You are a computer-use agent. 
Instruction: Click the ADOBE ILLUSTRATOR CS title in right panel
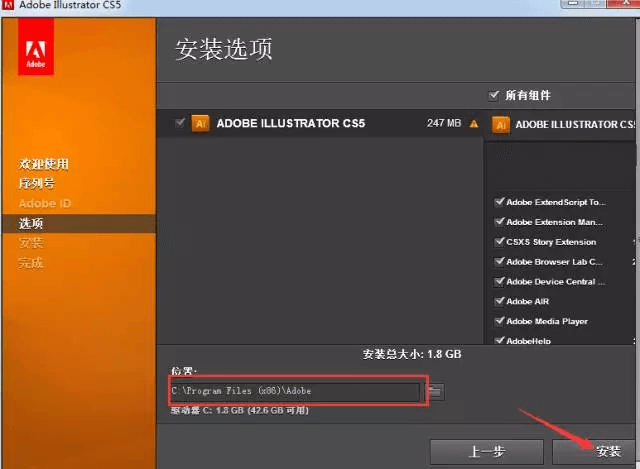[576, 125]
